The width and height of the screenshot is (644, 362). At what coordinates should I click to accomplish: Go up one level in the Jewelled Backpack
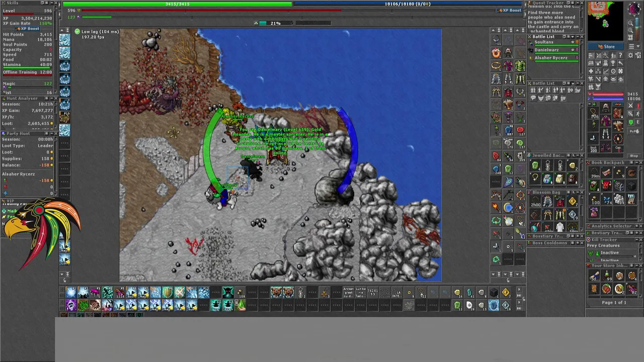[x=574, y=155]
